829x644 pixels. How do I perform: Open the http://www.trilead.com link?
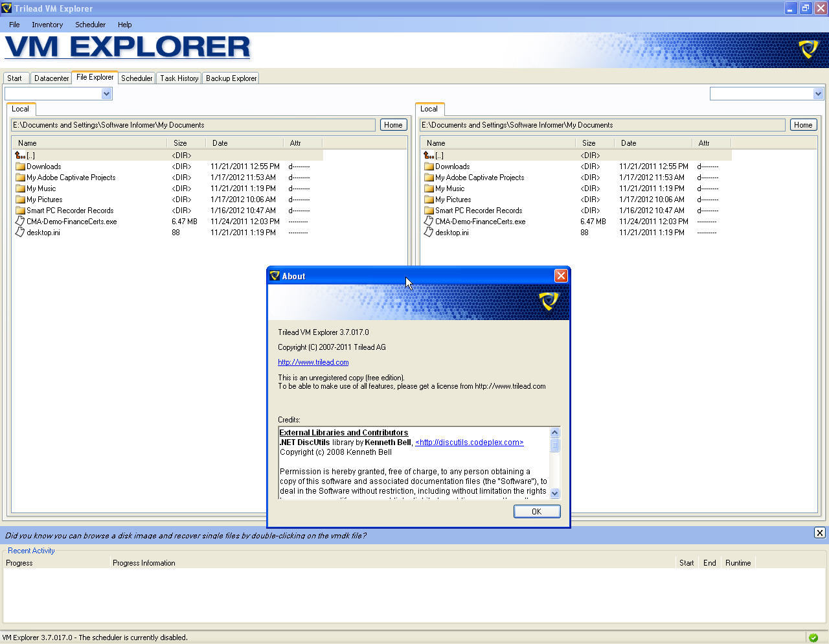[313, 362]
